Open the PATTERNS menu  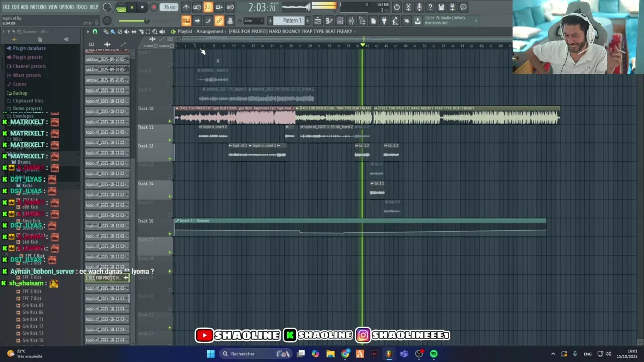38,7
